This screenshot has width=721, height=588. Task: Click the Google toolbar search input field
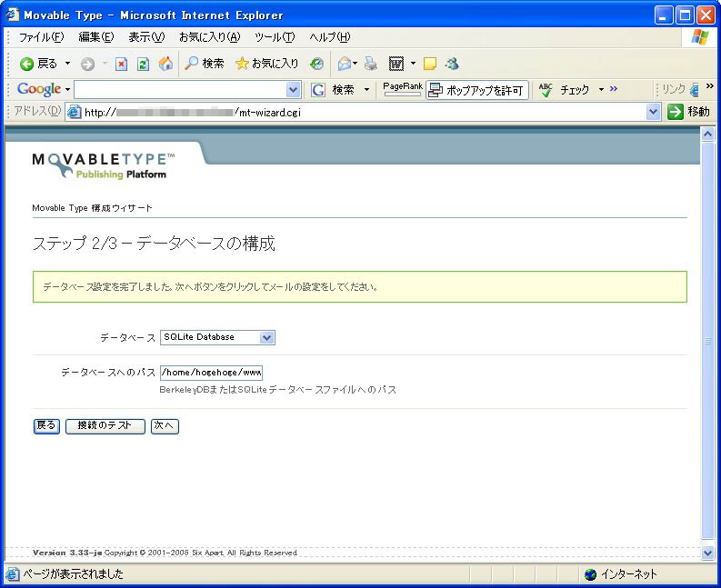point(180,90)
